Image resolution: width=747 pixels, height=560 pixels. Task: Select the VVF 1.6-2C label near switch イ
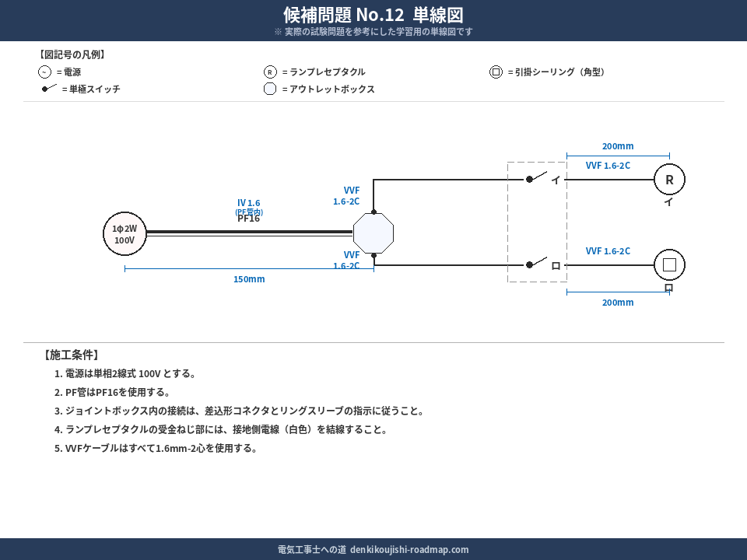608,165
